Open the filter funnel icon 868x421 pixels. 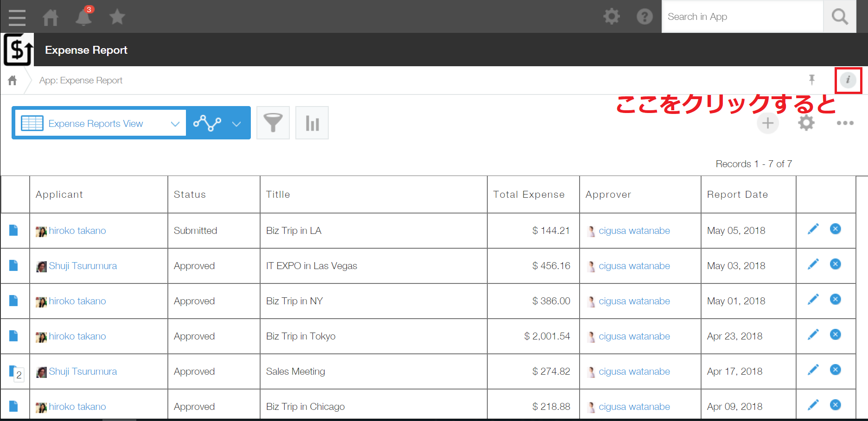(273, 123)
